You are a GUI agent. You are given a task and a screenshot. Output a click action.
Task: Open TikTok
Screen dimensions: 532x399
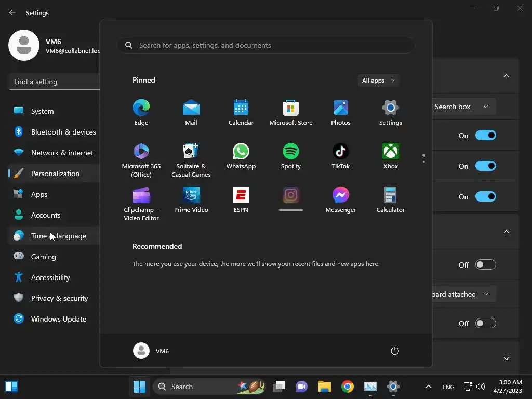(341, 156)
